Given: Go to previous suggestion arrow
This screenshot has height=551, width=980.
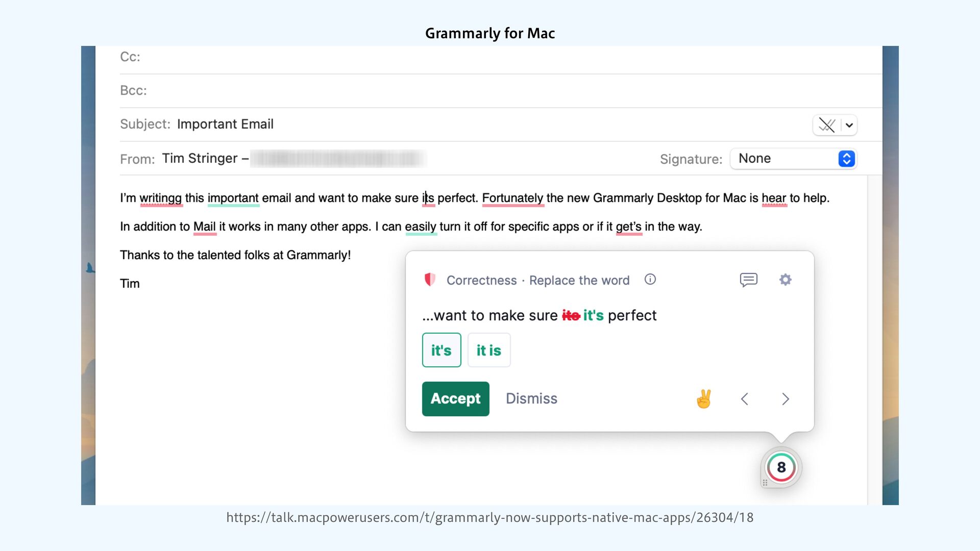Looking at the screenshot, I should point(745,399).
